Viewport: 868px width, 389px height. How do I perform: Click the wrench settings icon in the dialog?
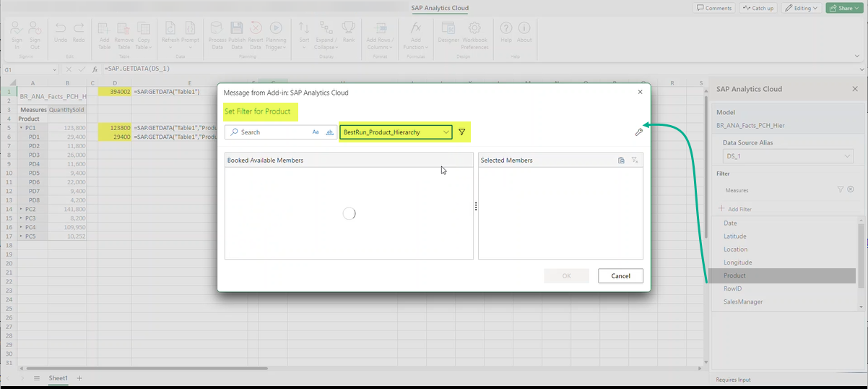pyautogui.click(x=638, y=132)
